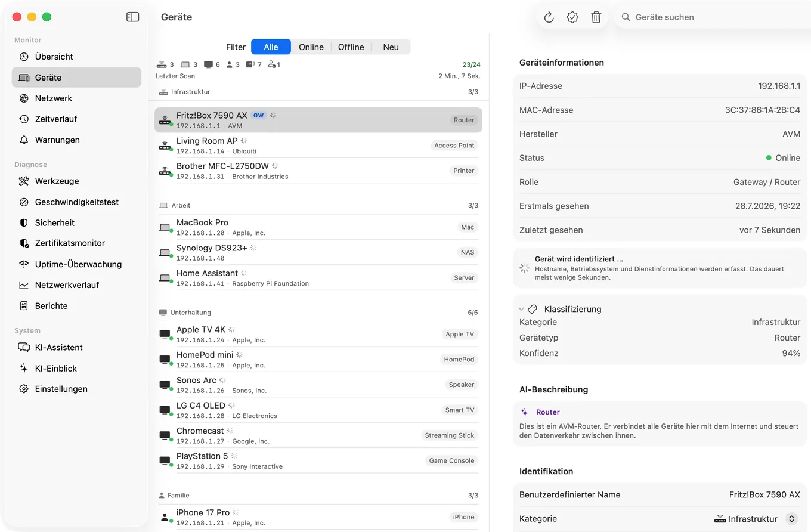The height and width of the screenshot is (532, 811).
Task: Collapse the Klassifizierung section chevron
Action: pyautogui.click(x=521, y=310)
